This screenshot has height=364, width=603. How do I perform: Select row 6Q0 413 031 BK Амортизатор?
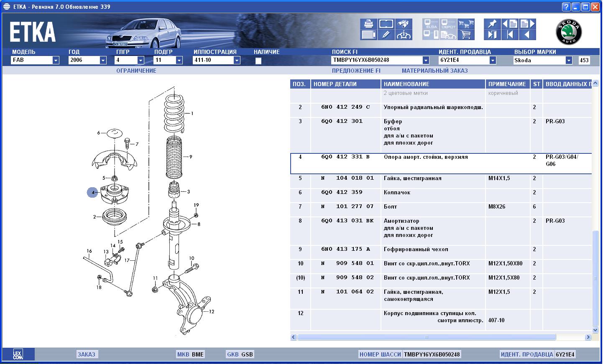(x=441, y=231)
